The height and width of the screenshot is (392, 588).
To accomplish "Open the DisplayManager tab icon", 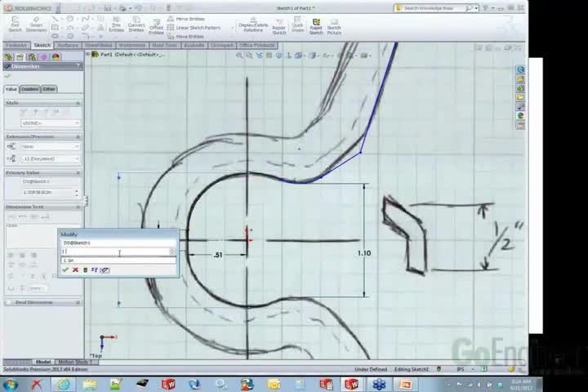I will tap(56, 57).
